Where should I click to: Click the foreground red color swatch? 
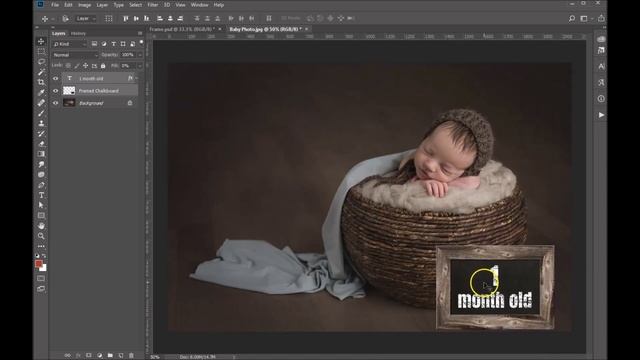coord(39,264)
